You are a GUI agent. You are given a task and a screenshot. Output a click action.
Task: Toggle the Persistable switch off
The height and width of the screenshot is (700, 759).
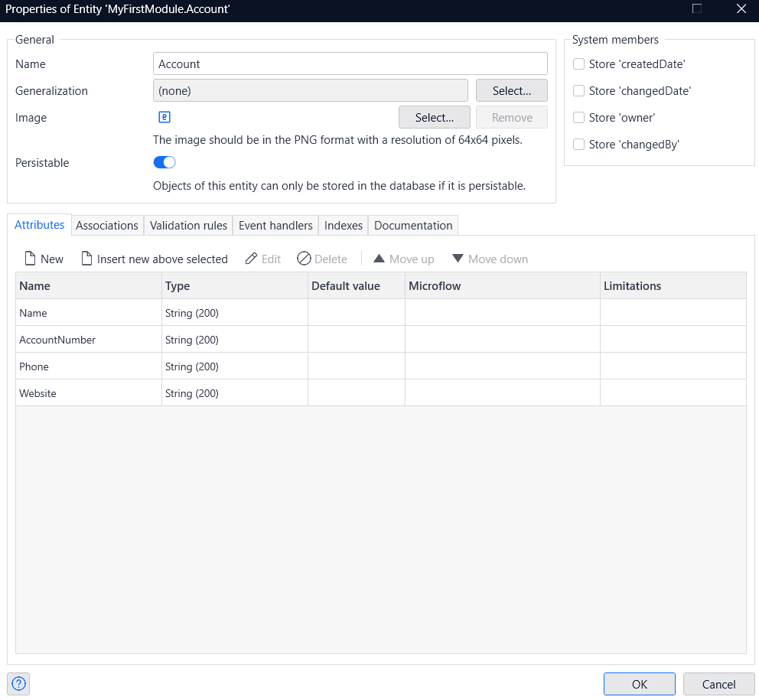click(x=165, y=162)
